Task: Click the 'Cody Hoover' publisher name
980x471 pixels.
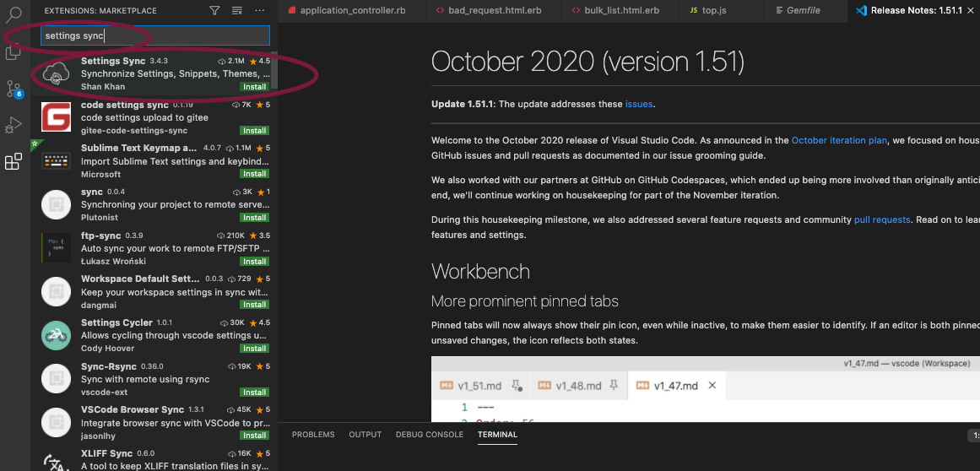Action: pyautogui.click(x=108, y=348)
